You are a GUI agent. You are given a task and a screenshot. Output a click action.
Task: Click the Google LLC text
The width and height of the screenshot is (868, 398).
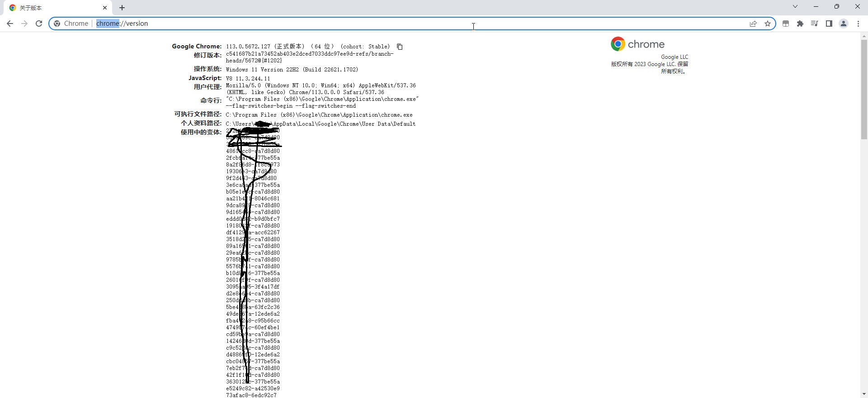[x=675, y=57]
